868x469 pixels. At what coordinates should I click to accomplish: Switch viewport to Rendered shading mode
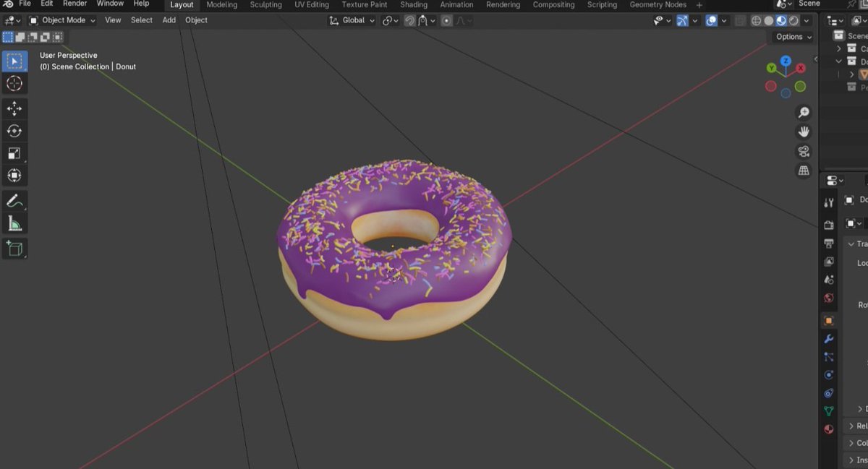[x=793, y=20]
